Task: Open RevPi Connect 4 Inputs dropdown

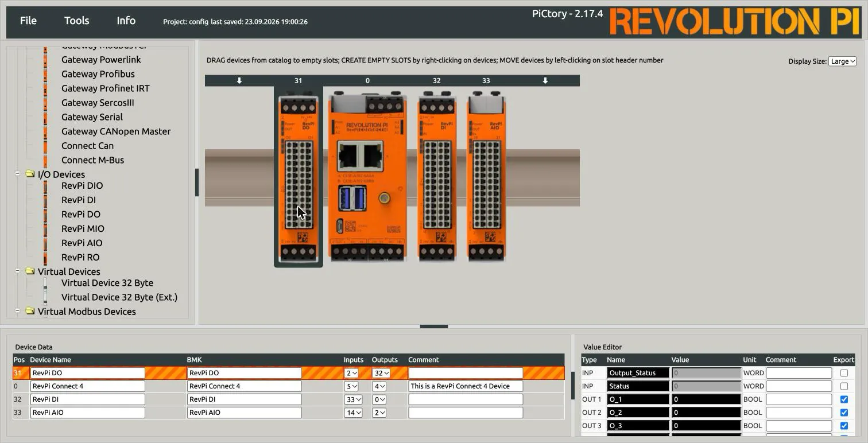Action: tap(352, 386)
